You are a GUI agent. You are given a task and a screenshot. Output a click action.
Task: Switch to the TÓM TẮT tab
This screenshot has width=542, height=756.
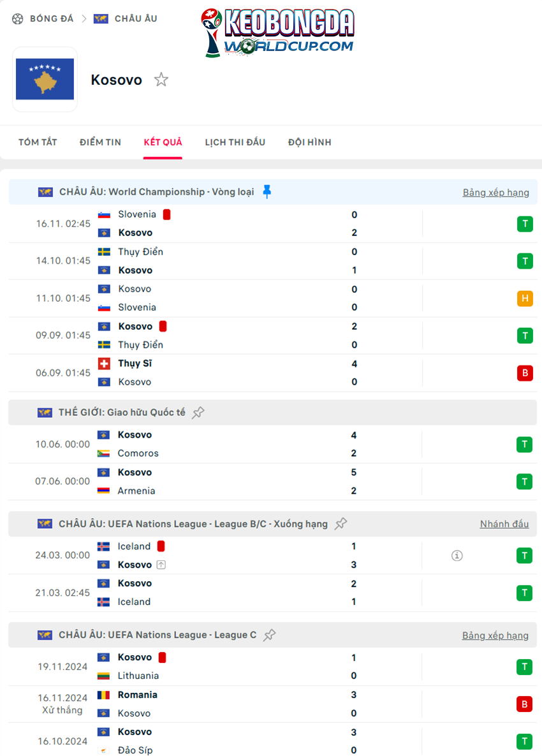(x=38, y=142)
